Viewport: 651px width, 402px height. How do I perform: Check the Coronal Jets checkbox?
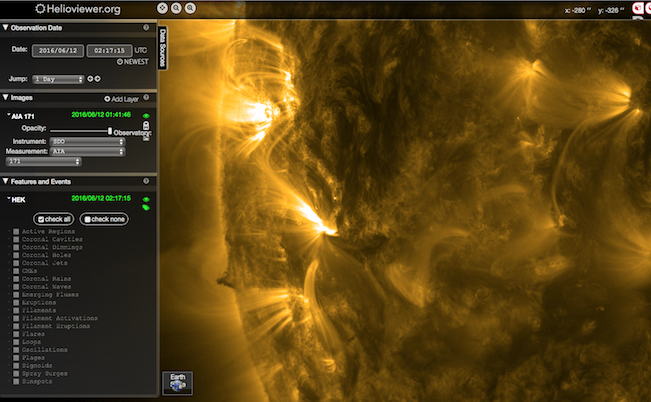(x=16, y=263)
